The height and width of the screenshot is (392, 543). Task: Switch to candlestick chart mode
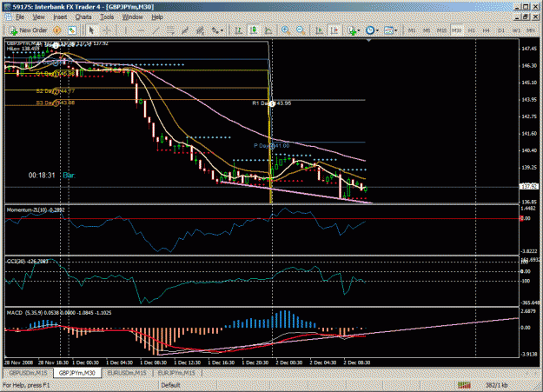coord(254,30)
